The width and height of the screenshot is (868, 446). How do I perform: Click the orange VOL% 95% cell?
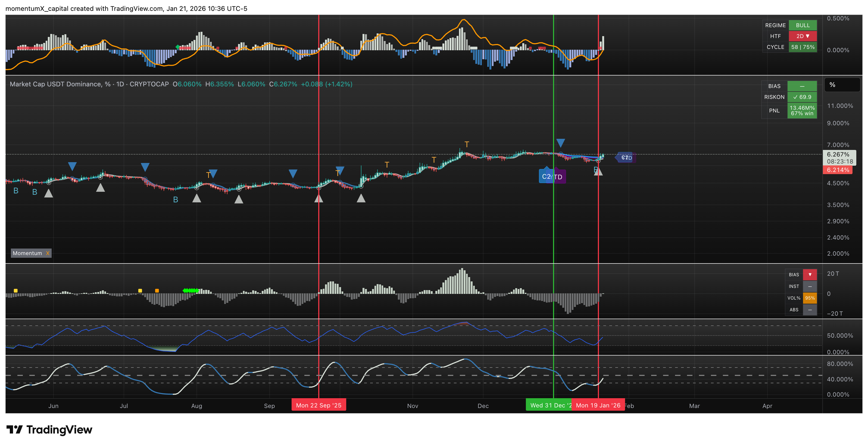[x=810, y=298]
